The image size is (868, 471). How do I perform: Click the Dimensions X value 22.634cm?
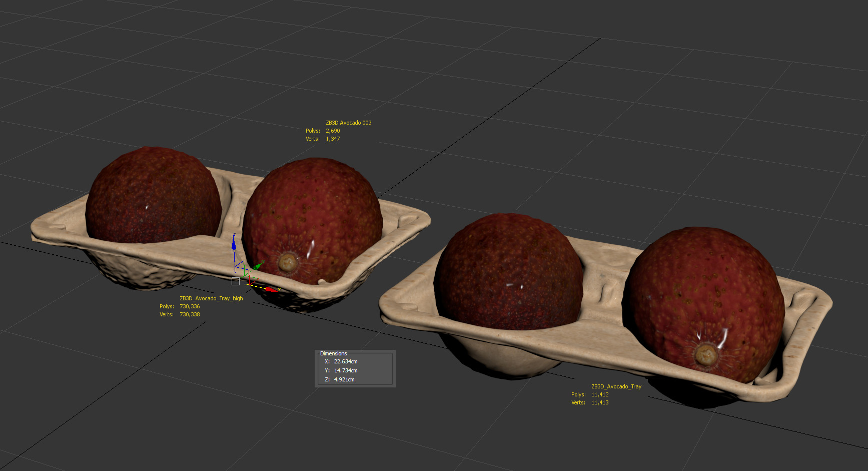pyautogui.click(x=345, y=361)
